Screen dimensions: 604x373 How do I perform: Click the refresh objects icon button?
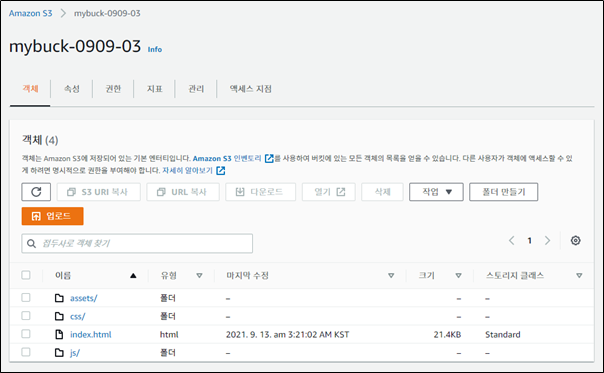[x=36, y=192]
